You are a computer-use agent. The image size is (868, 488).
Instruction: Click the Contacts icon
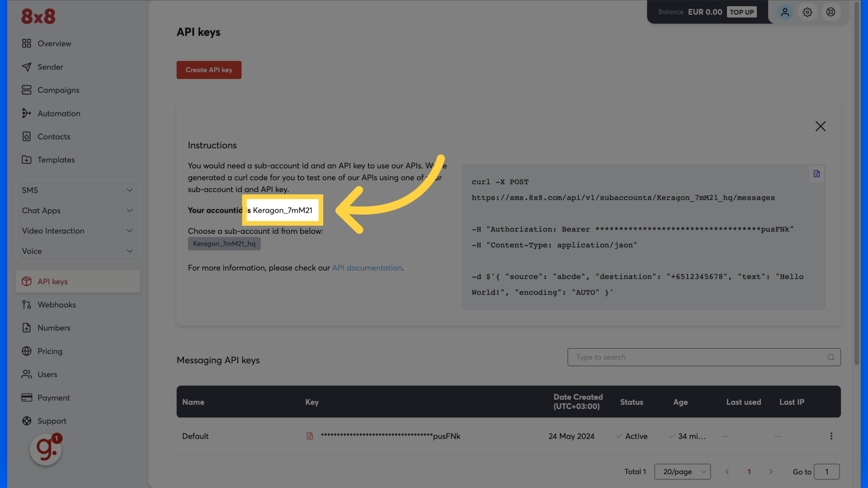pyautogui.click(x=27, y=136)
